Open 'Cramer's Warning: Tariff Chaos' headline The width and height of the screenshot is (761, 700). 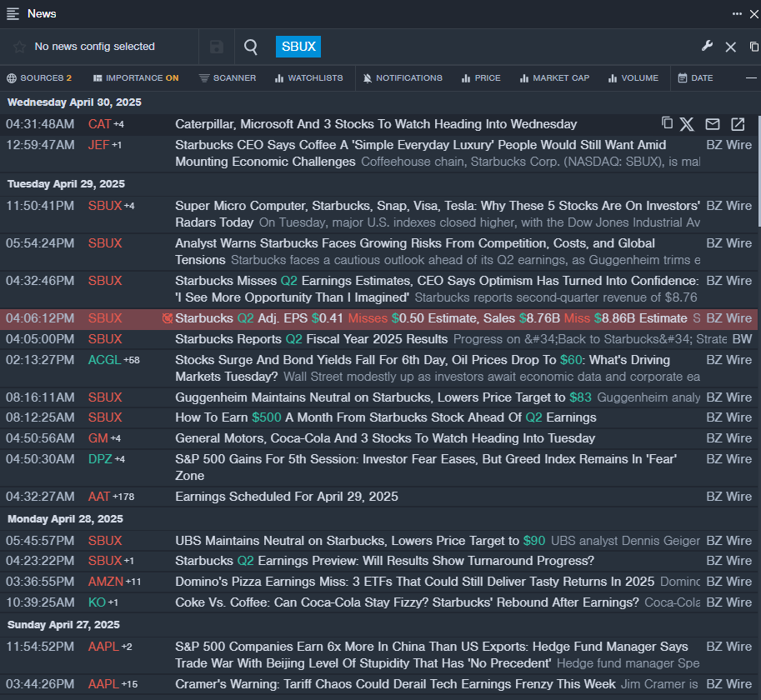click(396, 684)
